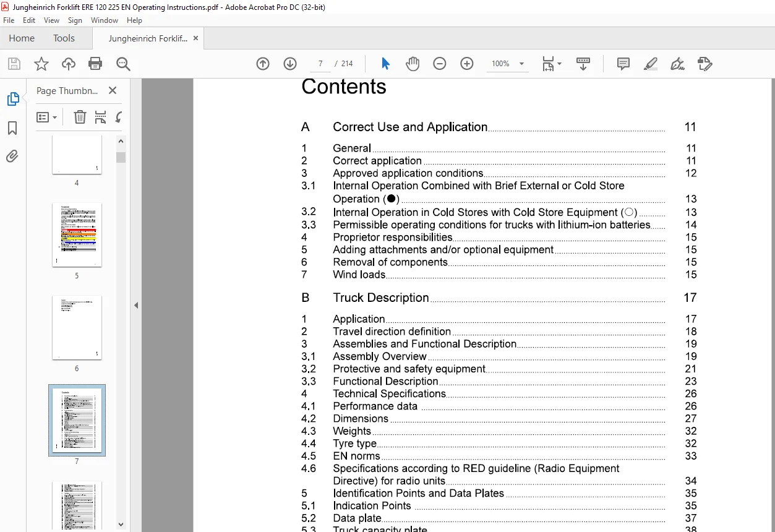Select the Jungheinrich Forklift document tab

tap(148, 38)
